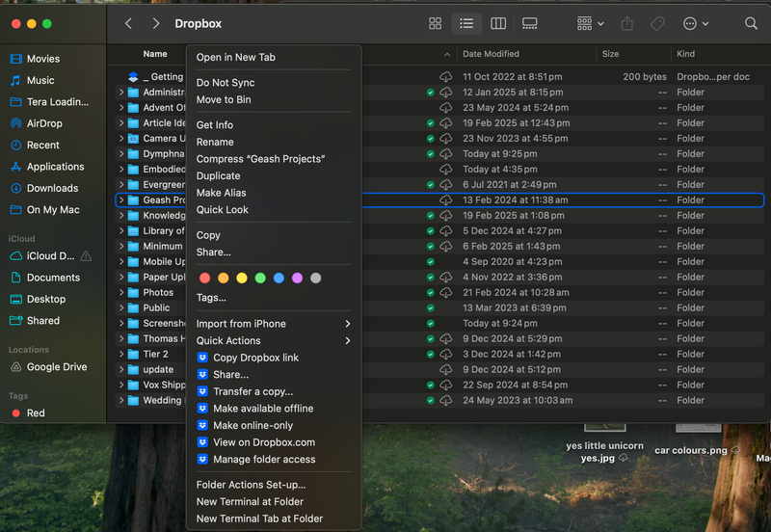
Task: Click the edit tags toolbar icon
Action: 657,23
